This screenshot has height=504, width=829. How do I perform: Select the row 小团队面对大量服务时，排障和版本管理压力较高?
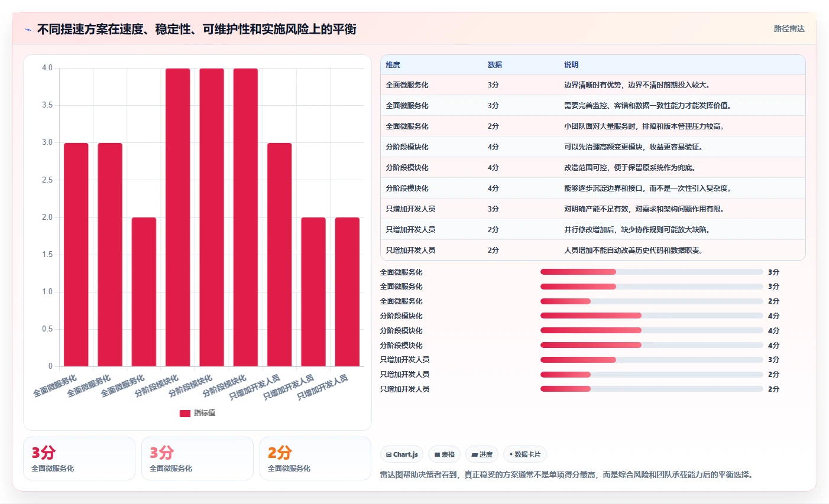coord(593,126)
